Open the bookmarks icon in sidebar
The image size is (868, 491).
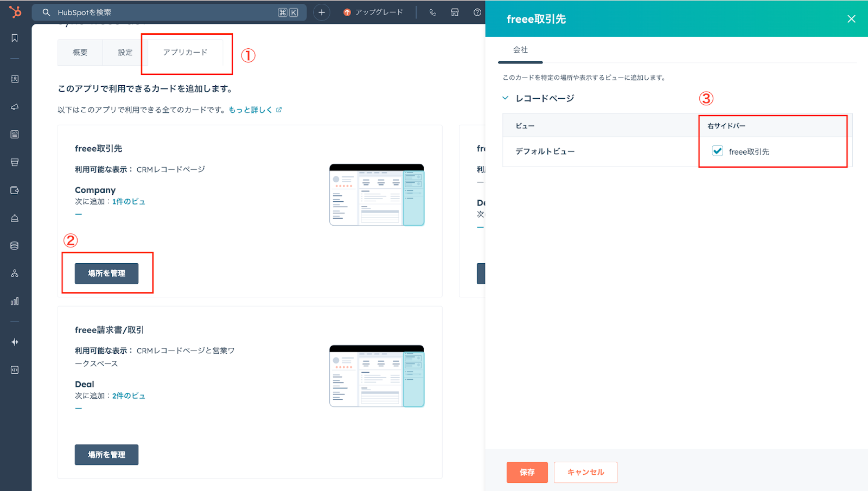point(15,38)
